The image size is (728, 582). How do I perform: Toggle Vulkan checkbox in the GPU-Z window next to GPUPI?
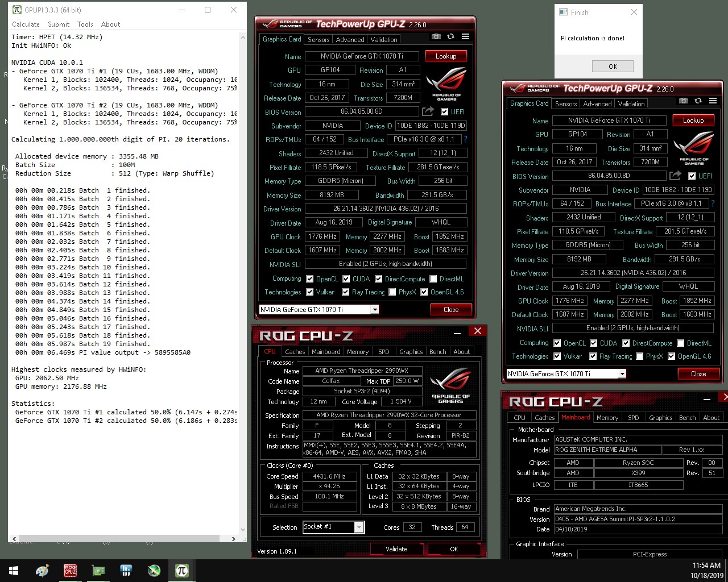(x=310, y=292)
